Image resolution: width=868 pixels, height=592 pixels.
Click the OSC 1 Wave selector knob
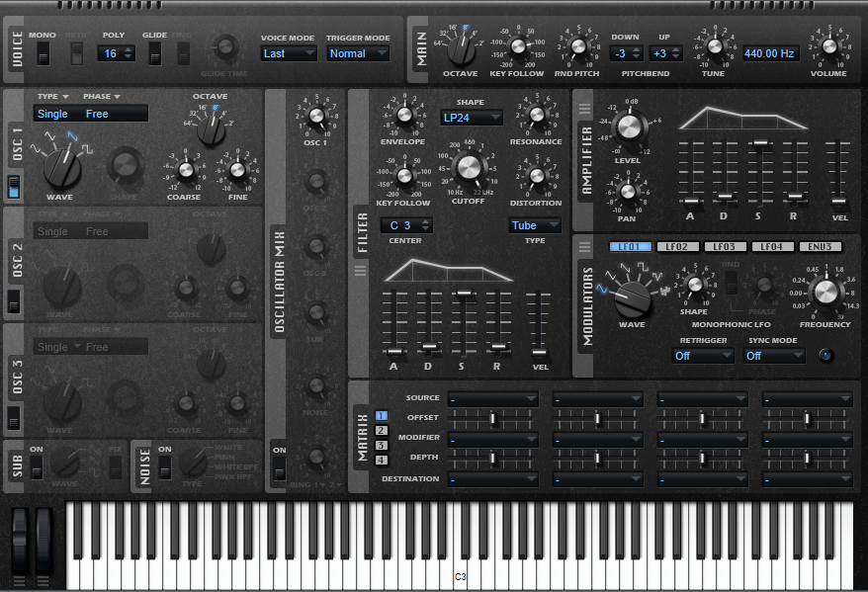coord(62,166)
